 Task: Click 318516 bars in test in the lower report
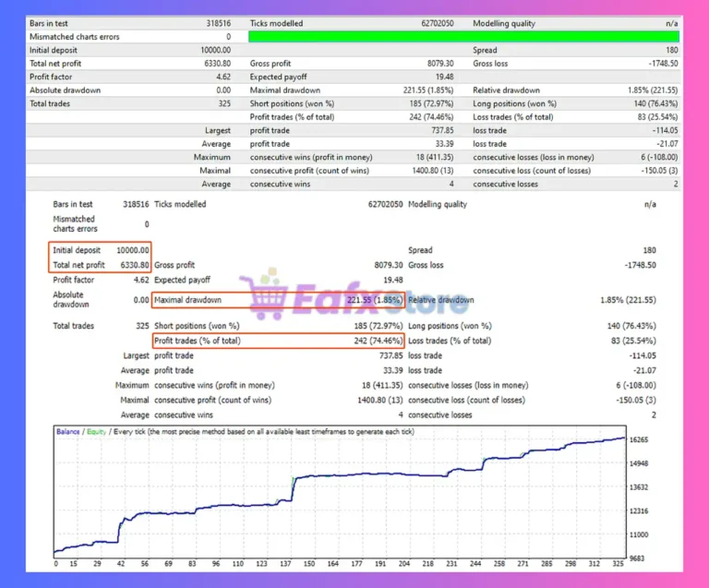click(x=136, y=204)
